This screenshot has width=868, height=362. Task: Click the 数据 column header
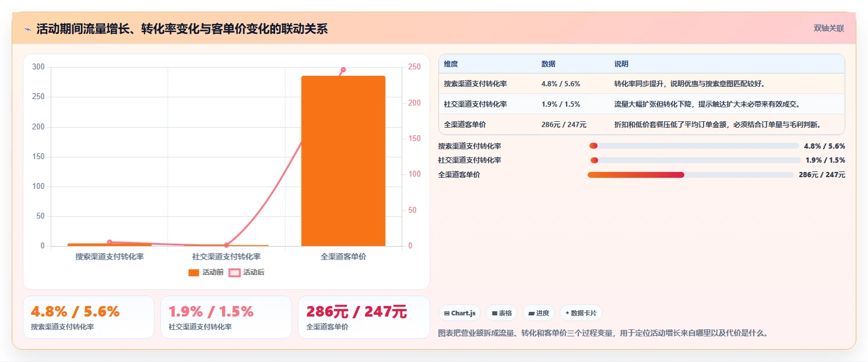pyautogui.click(x=549, y=64)
